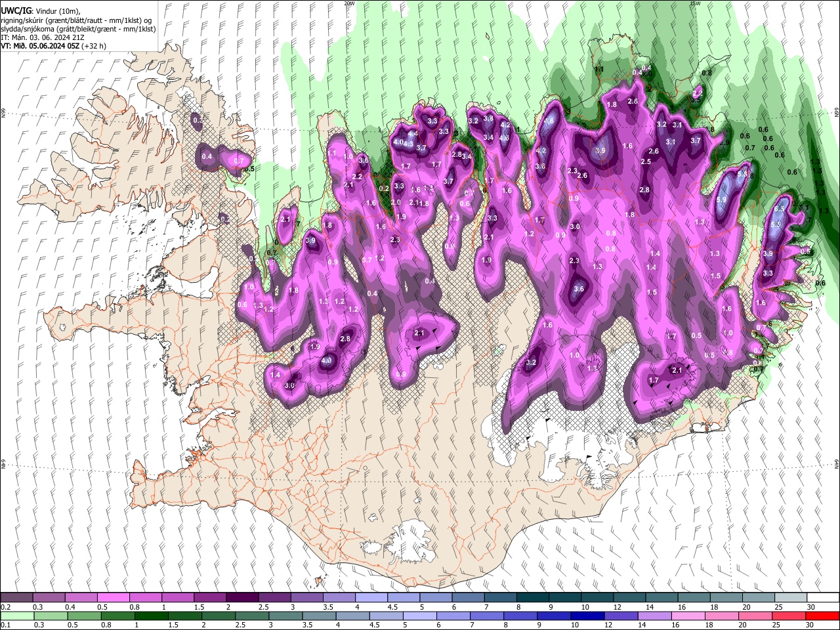Pick the deep purple swatch at 2 in snow legend
The image size is (840, 630).
[241, 597]
